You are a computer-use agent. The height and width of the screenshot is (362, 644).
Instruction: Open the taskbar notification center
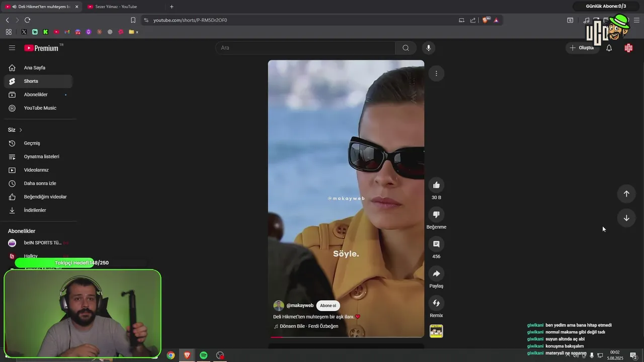[633, 355]
